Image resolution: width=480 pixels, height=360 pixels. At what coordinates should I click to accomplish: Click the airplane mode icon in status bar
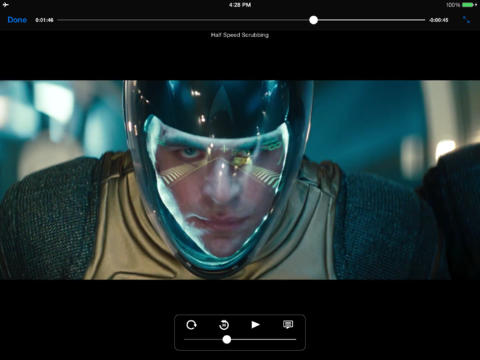click(6, 5)
